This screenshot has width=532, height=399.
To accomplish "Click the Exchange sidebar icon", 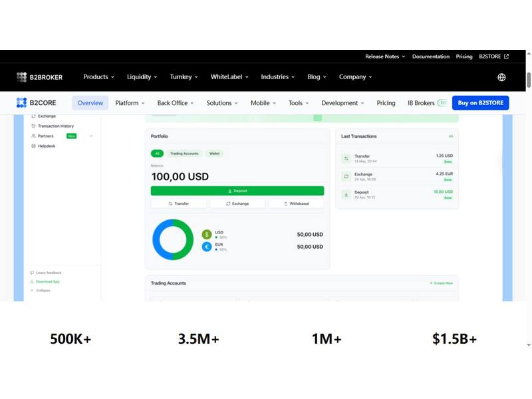I will pos(33,116).
